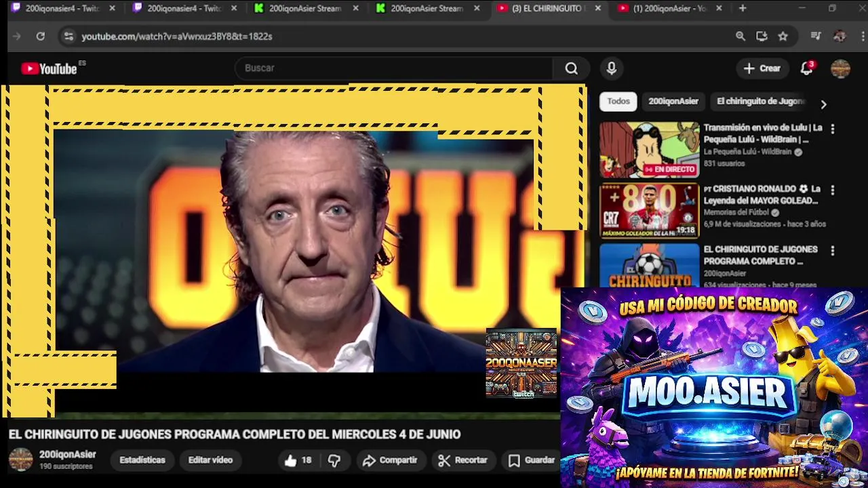Image resolution: width=868 pixels, height=488 pixels.
Task: Bookmark this page with the star icon
Action: point(783,37)
